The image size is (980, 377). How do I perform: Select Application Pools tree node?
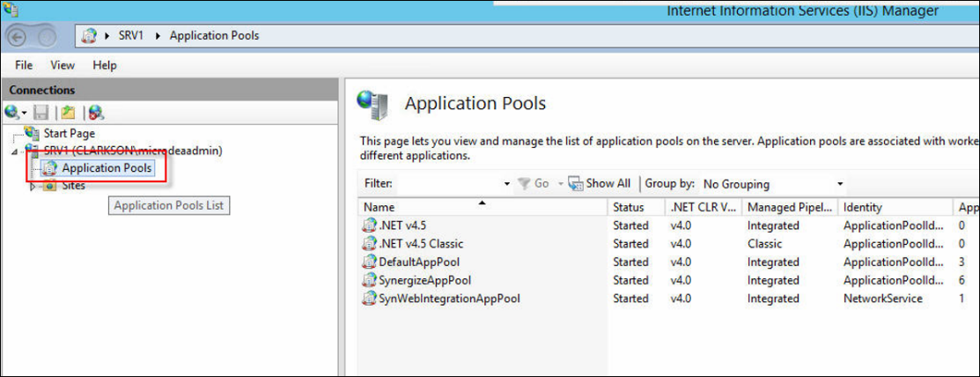point(107,168)
